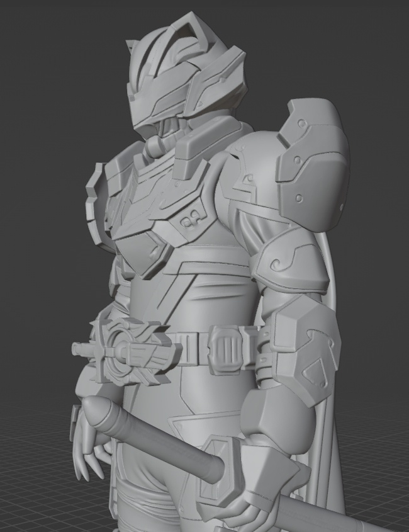Select the large shoulder pauldron armor piece
The width and height of the screenshot is (409, 532).
pyautogui.click(x=312, y=166)
